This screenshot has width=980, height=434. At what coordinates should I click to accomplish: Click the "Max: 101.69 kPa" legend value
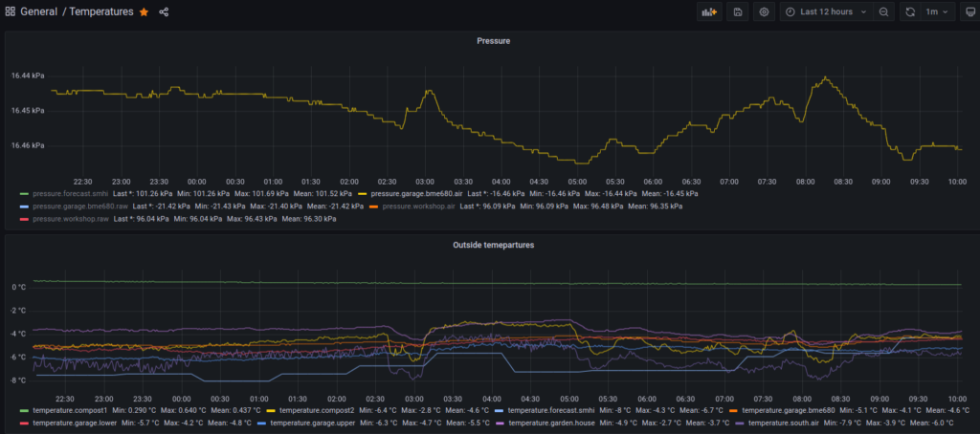coord(261,194)
